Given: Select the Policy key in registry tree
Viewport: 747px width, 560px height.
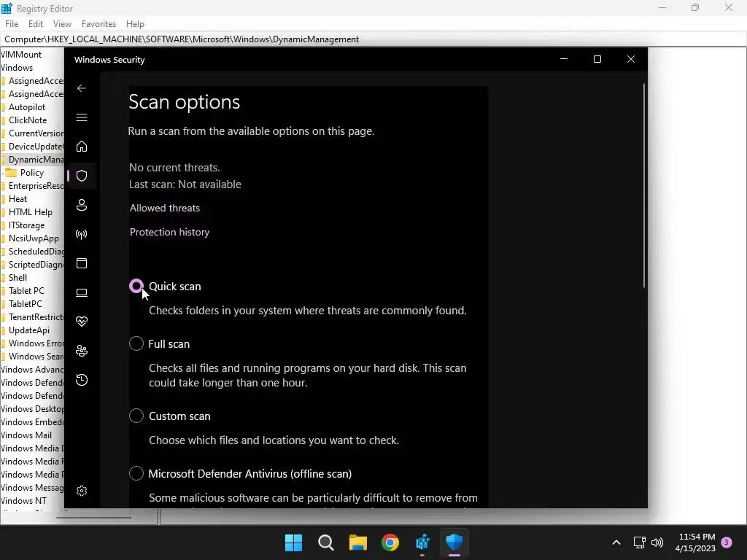Looking at the screenshot, I should (x=31, y=173).
